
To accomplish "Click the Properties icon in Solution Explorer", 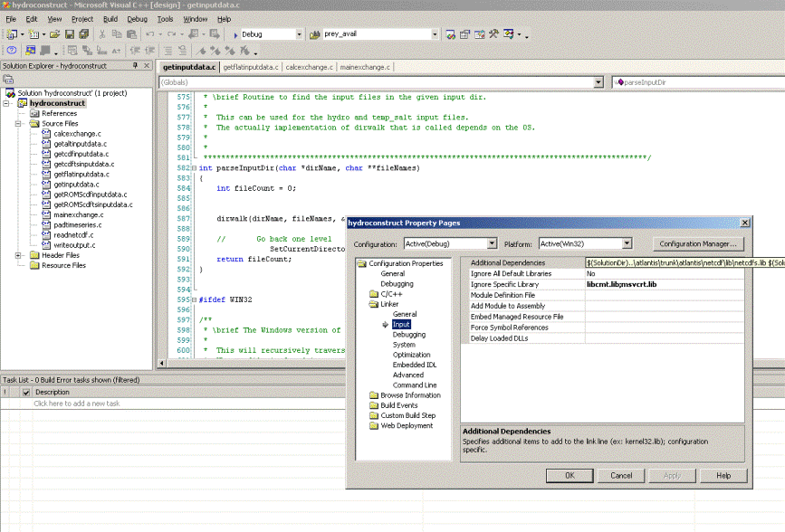I will click(x=8, y=80).
